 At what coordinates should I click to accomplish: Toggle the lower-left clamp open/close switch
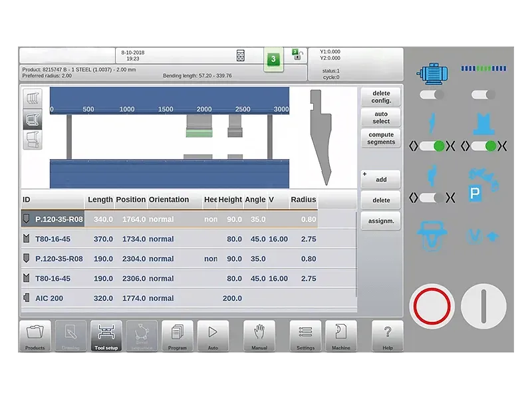point(432,198)
